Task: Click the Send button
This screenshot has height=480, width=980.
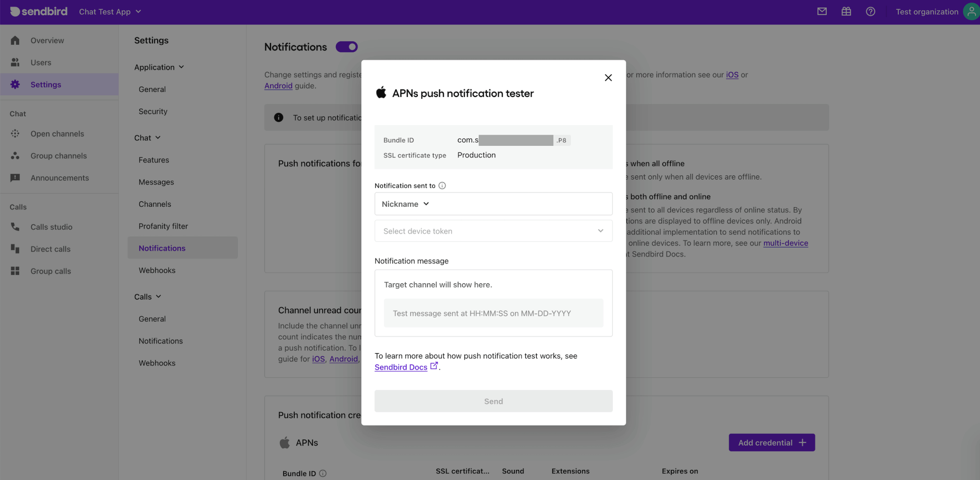Action: pyautogui.click(x=493, y=401)
